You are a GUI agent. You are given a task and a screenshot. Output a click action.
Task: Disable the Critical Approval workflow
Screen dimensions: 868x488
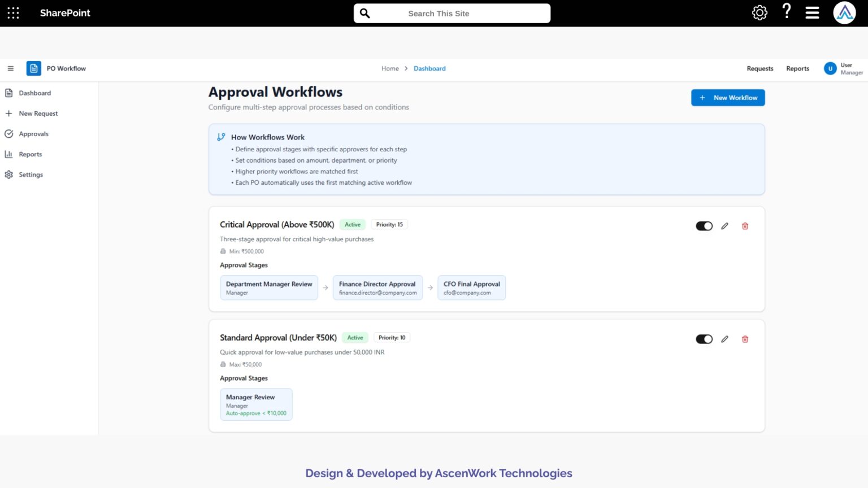coord(704,225)
